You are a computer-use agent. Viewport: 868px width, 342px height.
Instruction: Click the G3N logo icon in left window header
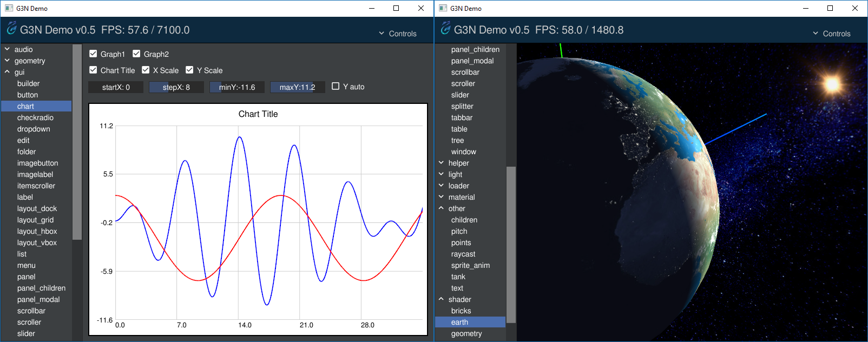pos(11,29)
